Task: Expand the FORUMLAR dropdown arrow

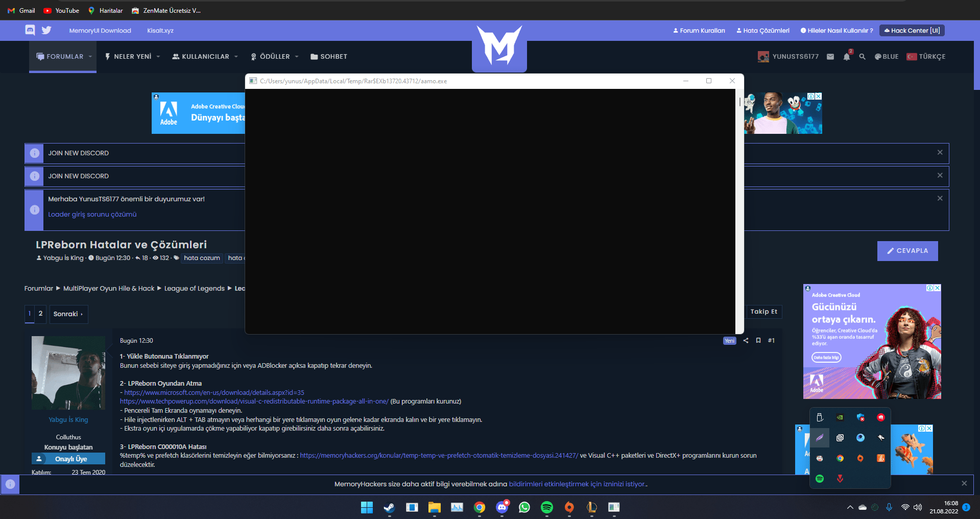Action: pos(90,57)
